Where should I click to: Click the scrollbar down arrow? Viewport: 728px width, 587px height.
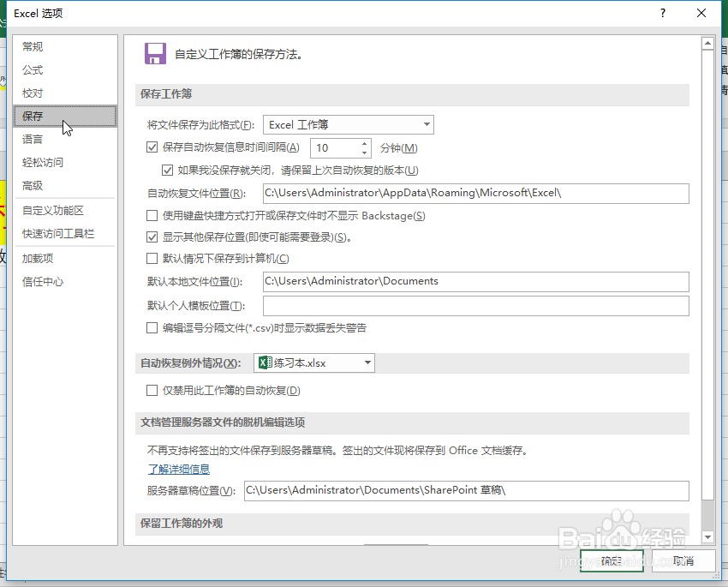coord(707,536)
